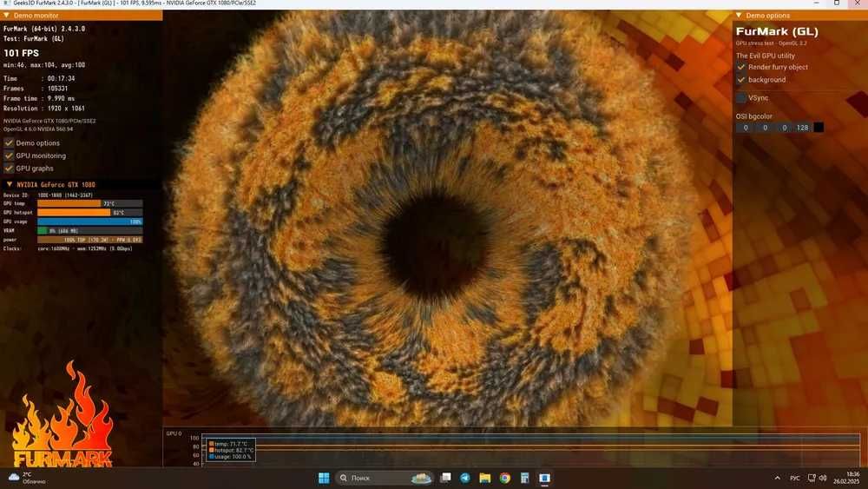Click the Time 00:17:34 line

[39, 79]
